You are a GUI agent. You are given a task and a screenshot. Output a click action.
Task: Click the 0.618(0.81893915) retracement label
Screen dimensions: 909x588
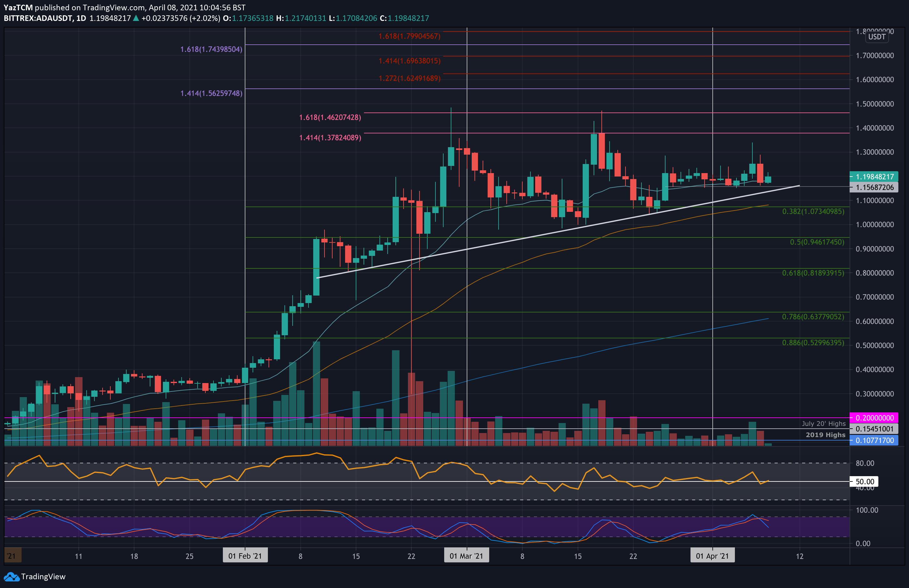pos(813,273)
